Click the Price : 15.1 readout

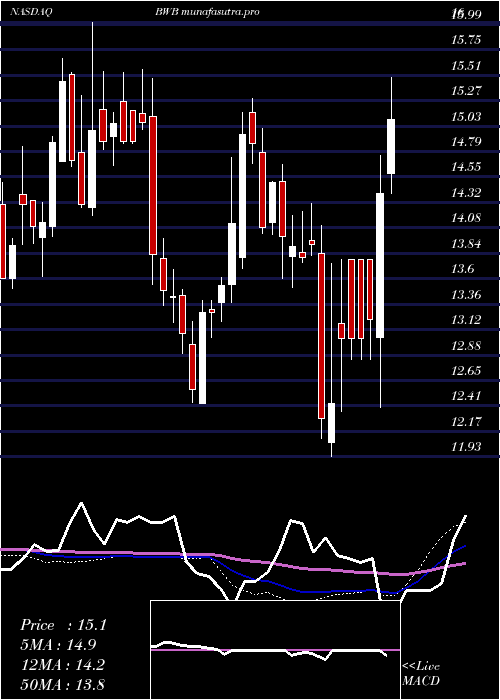(63, 625)
